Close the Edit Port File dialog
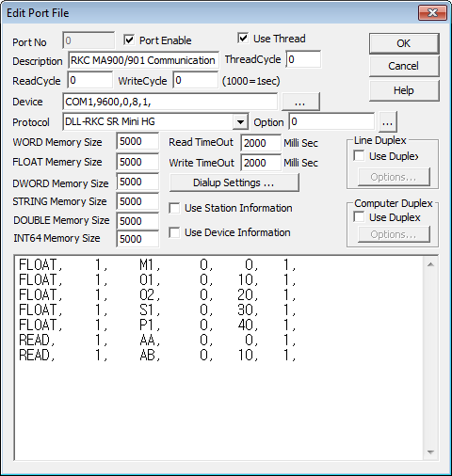The image size is (452, 476). tap(432, 13)
